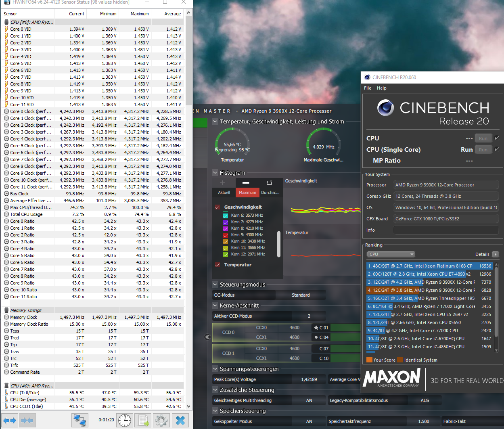Click Memory Timings chip icon
The image size is (504, 429).
click(x=6, y=310)
